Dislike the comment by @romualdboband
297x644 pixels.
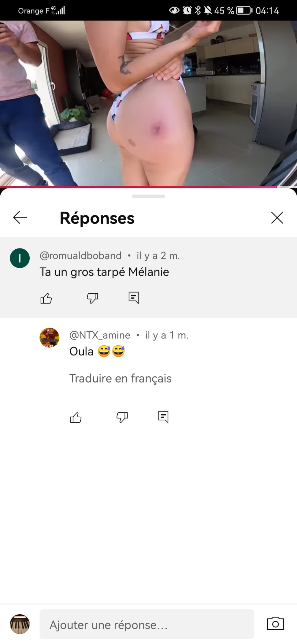point(92,298)
